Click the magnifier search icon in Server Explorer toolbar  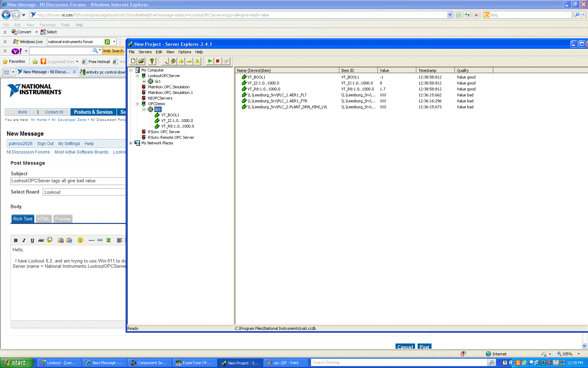point(173,61)
